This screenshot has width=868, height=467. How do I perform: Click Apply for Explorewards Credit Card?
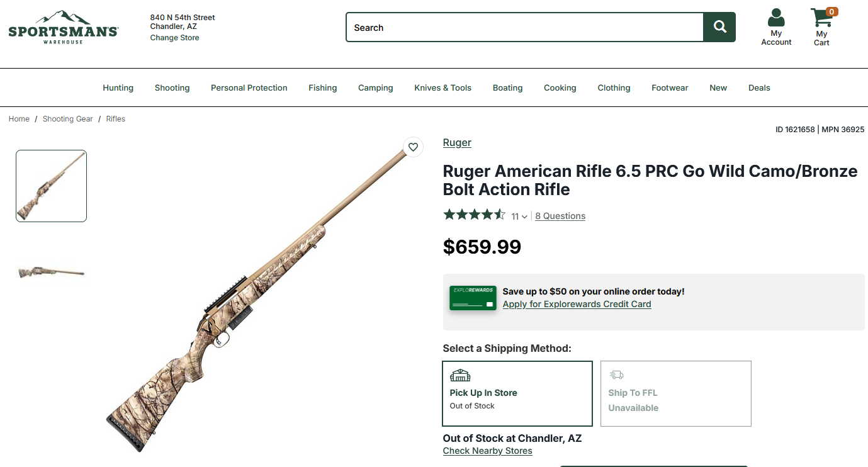[x=577, y=304]
